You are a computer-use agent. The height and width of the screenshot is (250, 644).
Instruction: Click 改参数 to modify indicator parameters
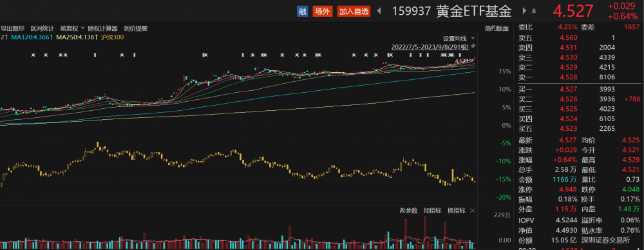408,211
